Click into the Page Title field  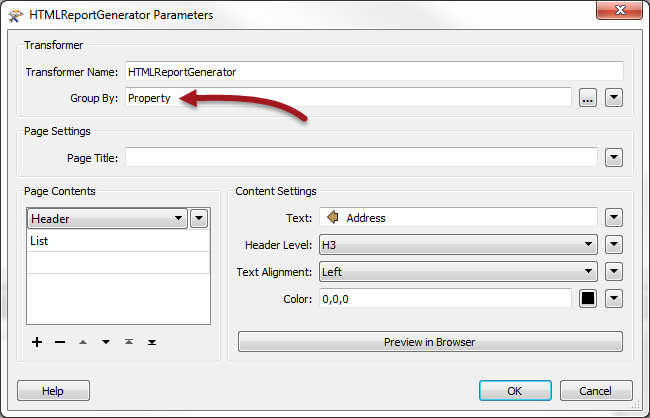tap(361, 158)
